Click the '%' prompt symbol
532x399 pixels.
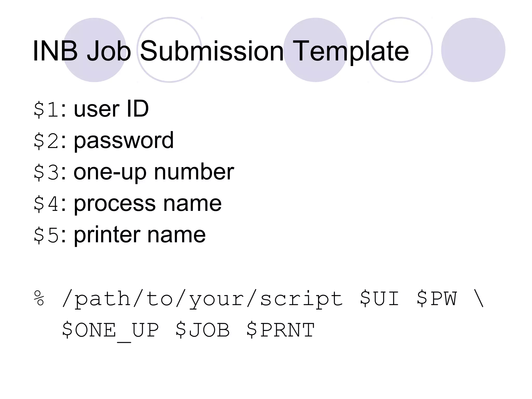point(39,299)
